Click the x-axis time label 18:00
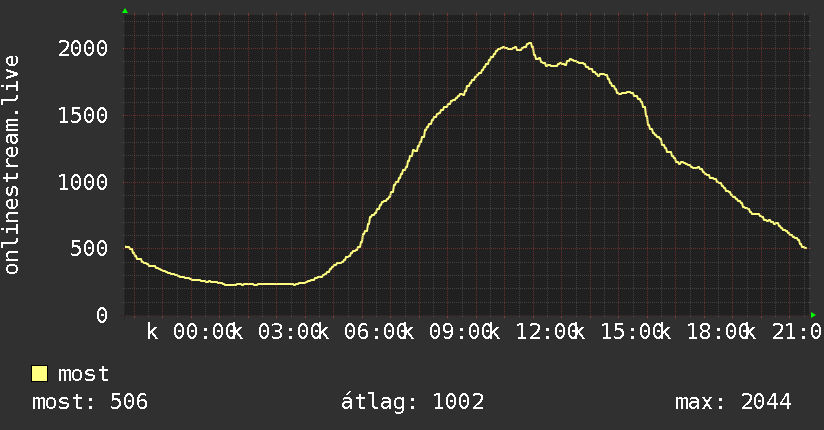This screenshot has width=824, height=430. (717, 332)
